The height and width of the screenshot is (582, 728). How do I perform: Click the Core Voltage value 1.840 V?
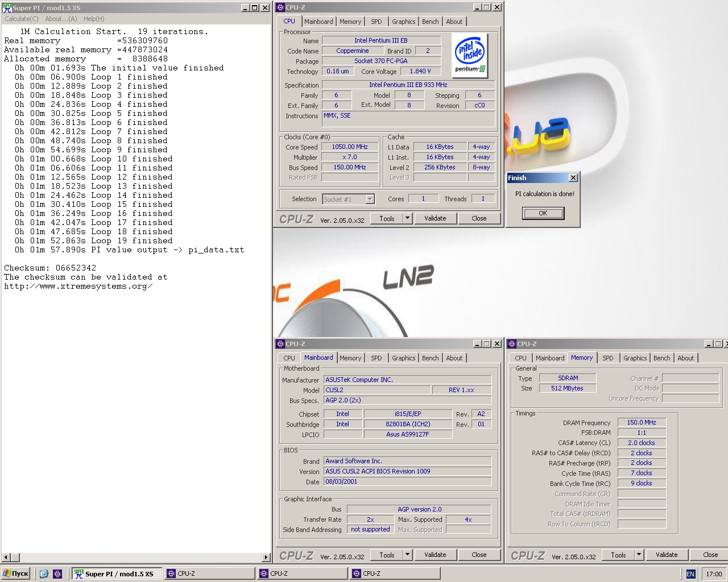[420, 71]
